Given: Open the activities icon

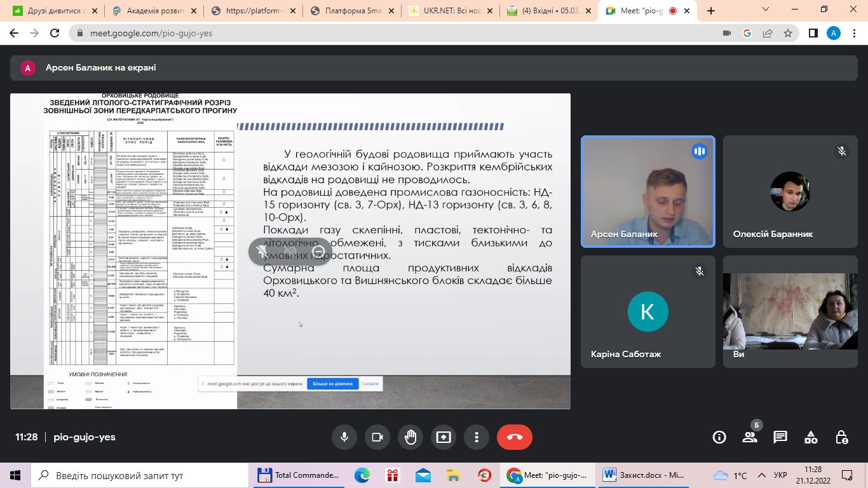Looking at the screenshot, I should pyautogui.click(x=811, y=437).
